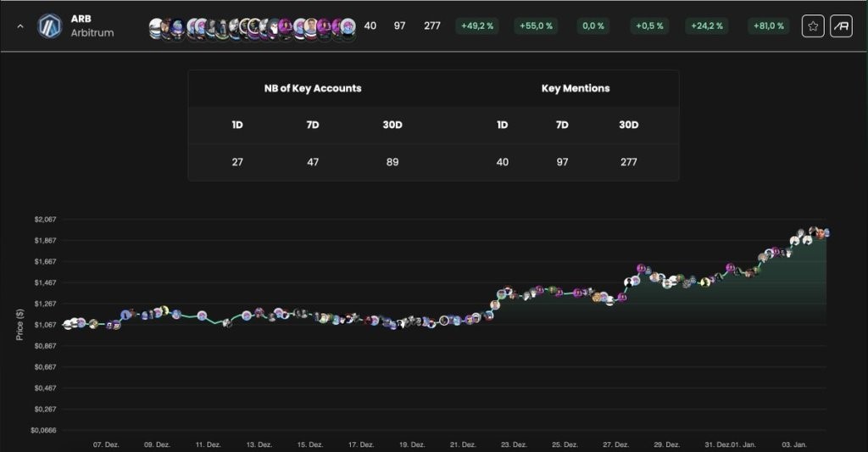Click the purple mention marker at 28. Dez. peak
Screen dimensions: 868x452
click(x=641, y=268)
